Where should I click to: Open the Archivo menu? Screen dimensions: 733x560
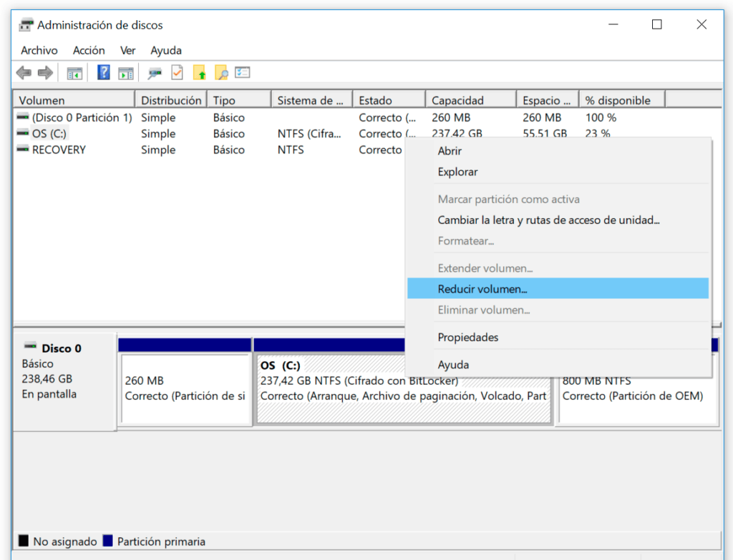(x=39, y=50)
